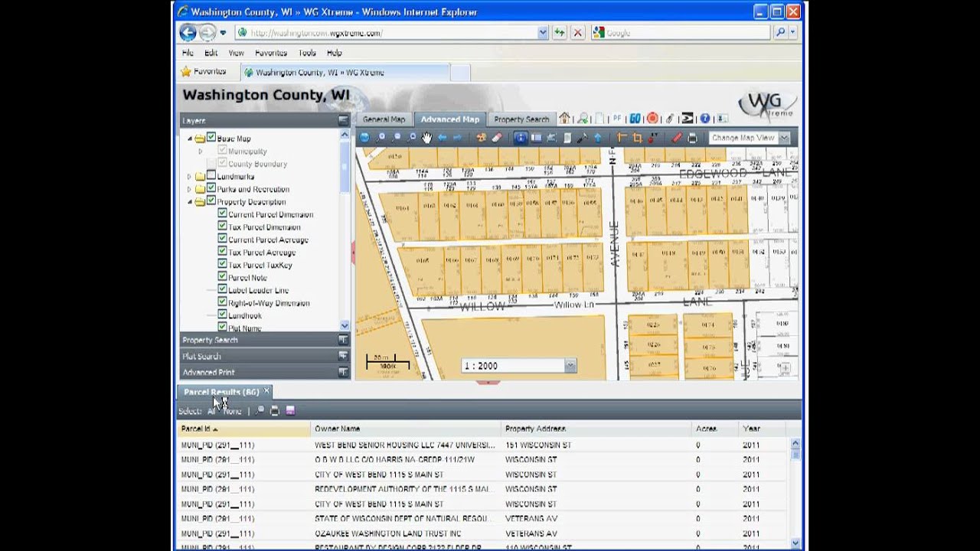Sort by Parcel Id column header

pos(243,429)
